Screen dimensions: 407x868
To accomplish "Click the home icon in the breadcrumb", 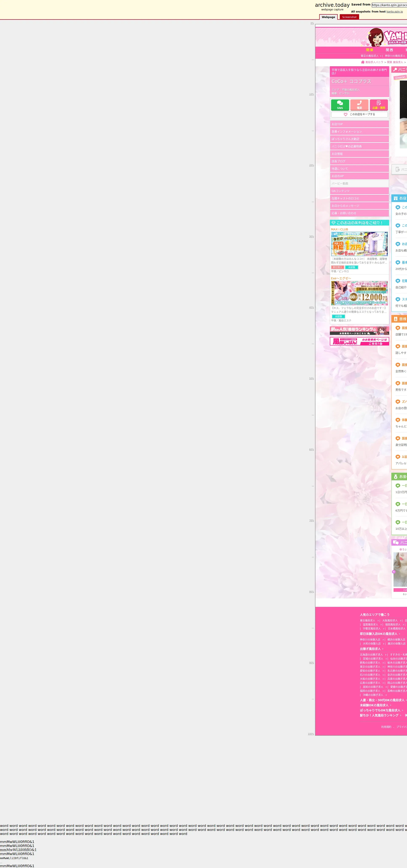I will [x=362, y=62].
